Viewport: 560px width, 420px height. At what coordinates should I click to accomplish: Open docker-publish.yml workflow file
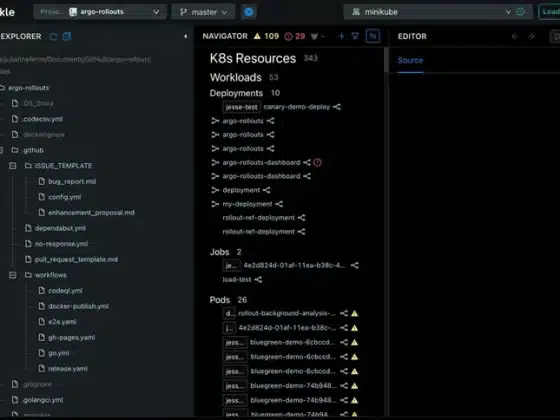pyautogui.click(x=78, y=306)
